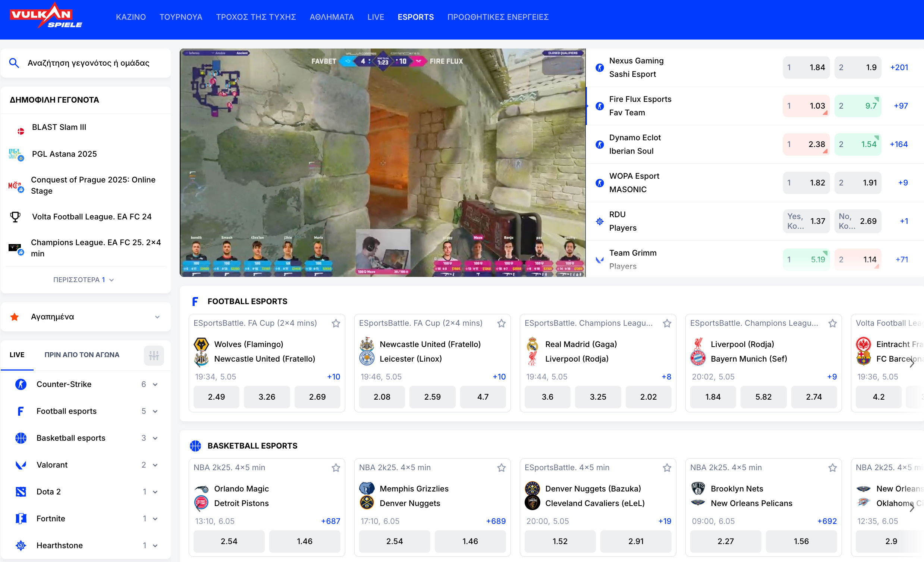Click the BLAST Slam III flag icon

coord(21,131)
